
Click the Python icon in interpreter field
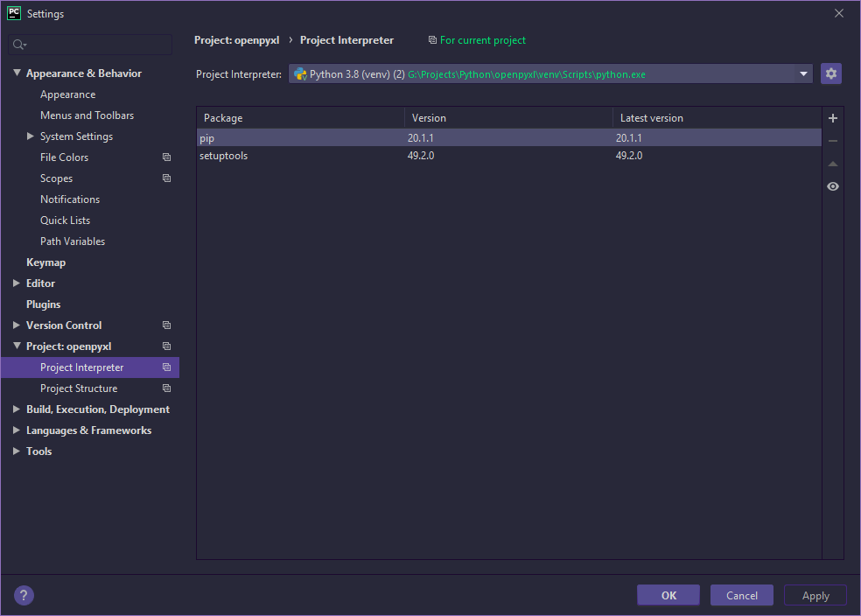tap(300, 74)
